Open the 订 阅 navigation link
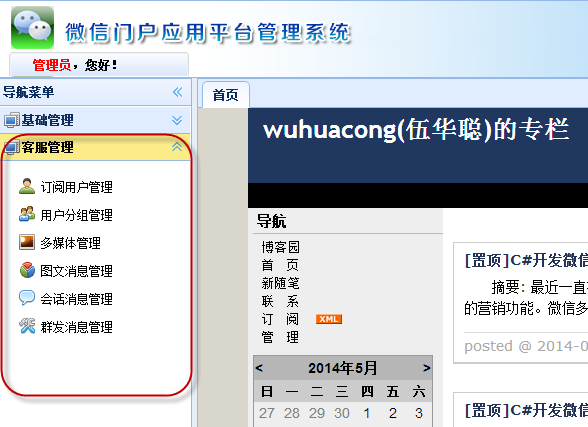This screenshot has width=588, height=427. [x=280, y=319]
